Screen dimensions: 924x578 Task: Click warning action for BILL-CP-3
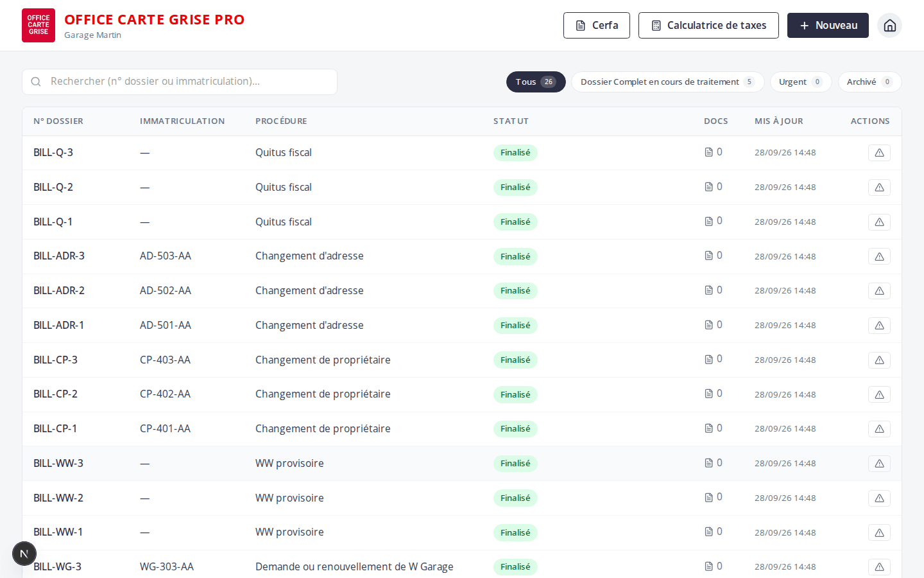pyautogui.click(x=879, y=360)
